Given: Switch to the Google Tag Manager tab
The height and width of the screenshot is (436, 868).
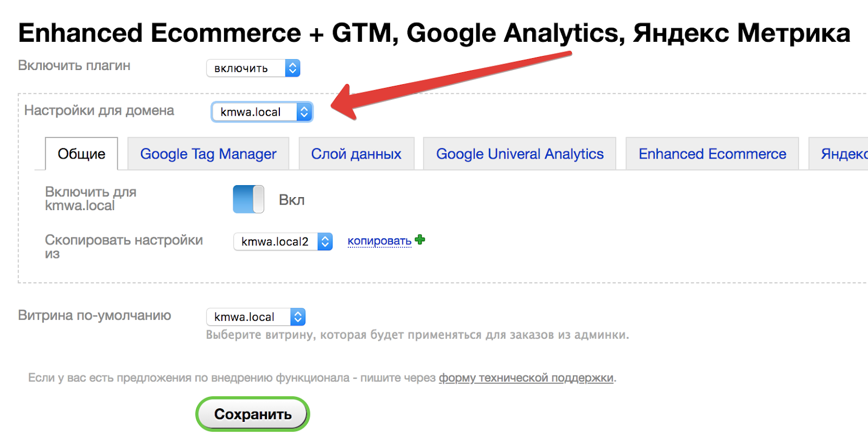Looking at the screenshot, I should [208, 154].
